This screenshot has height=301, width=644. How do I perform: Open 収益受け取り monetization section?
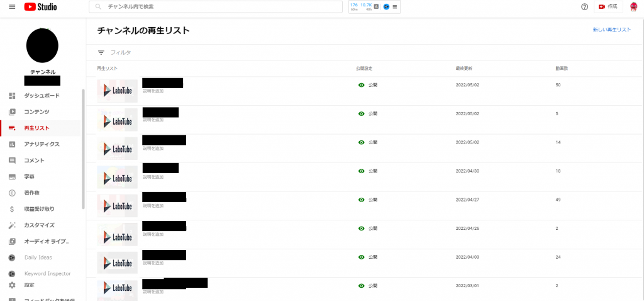[x=39, y=209]
